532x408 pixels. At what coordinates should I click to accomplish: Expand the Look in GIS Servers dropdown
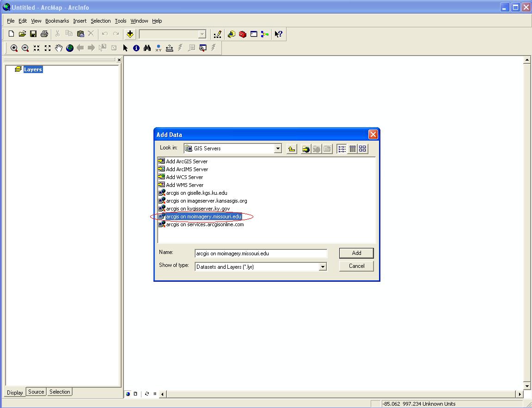(x=278, y=148)
